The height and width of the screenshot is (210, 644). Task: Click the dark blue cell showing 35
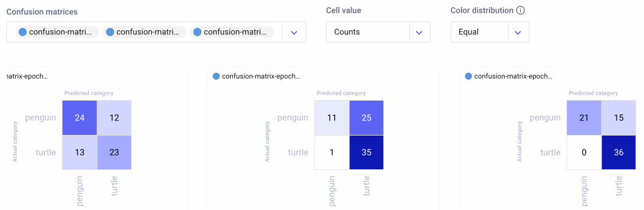pyautogui.click(x=366, y=152)
